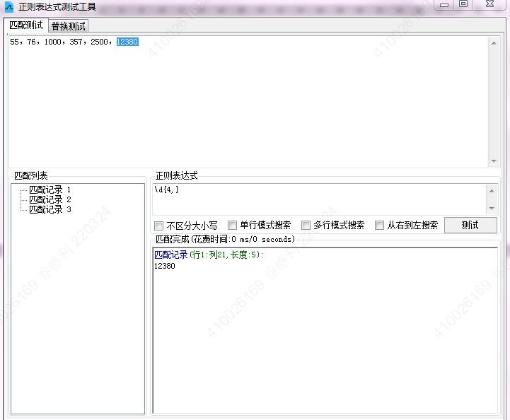Click the 1000 number in test text
This screenshot has height=420, width=510.
coord(52,42)
